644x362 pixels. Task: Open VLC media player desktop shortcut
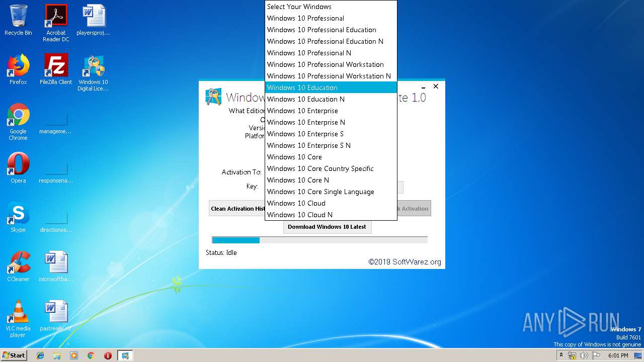tap(18, 318)
